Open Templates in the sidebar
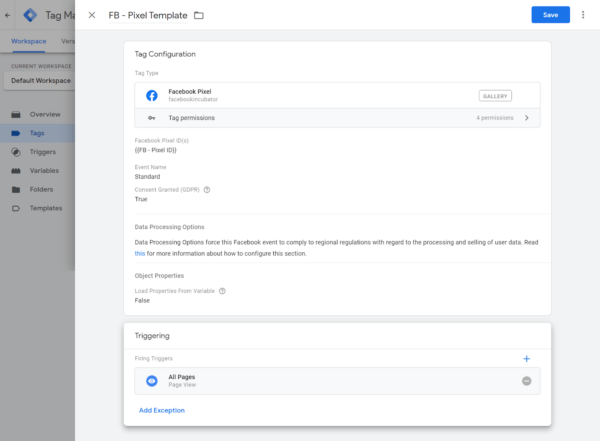 38,208
